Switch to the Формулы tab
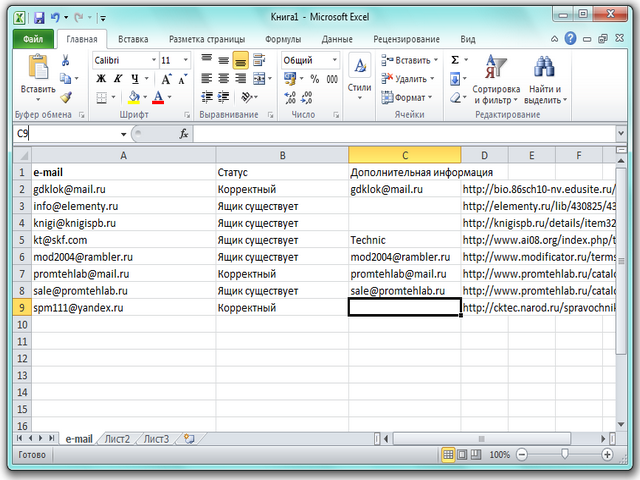640x480 pixels. [283, 40]
